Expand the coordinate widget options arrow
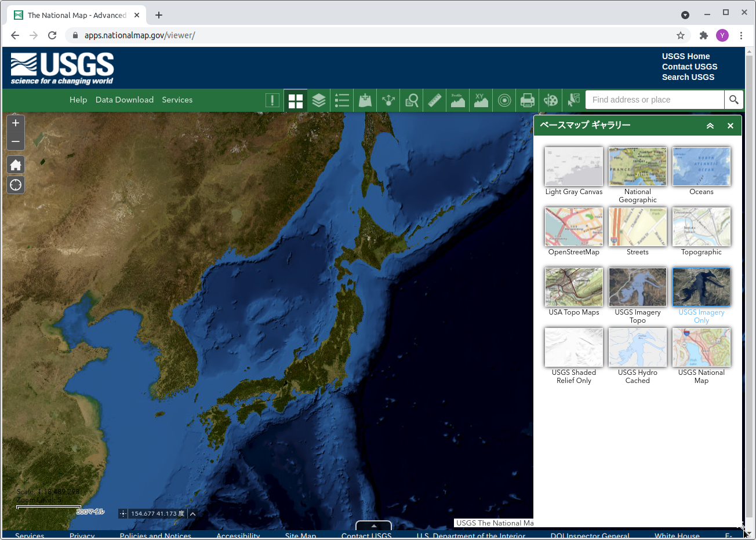756x540 pixels. tap(193, 513)
